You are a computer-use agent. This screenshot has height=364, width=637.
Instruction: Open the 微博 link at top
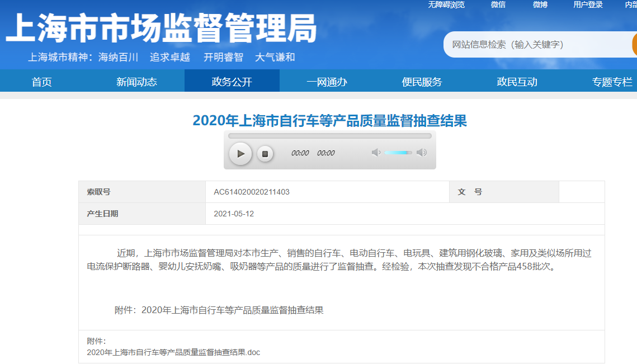540,4
